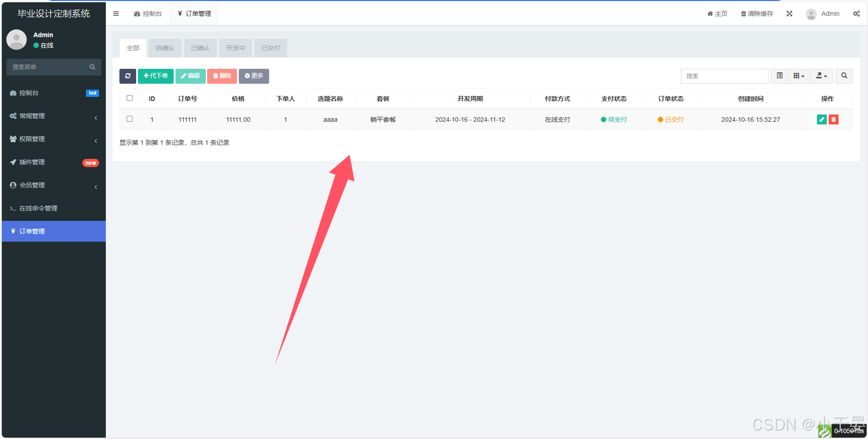The image size is (868, 439).
Task: Click the 价格 column header
Action: [238, 99]
